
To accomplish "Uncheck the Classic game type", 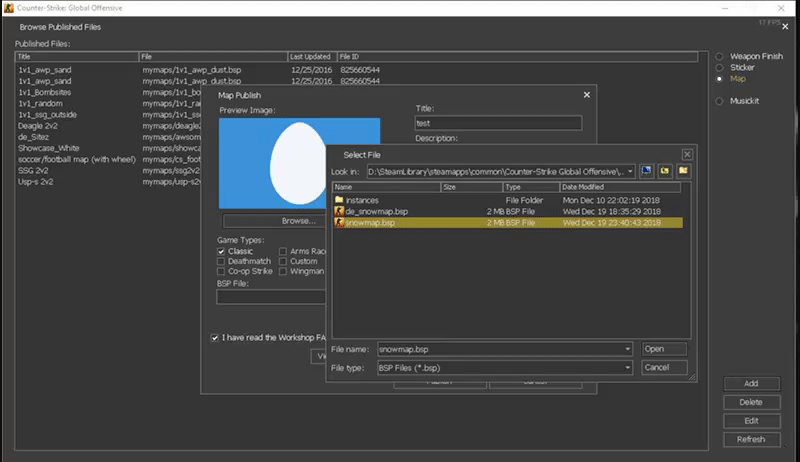I will pos(221,251).
